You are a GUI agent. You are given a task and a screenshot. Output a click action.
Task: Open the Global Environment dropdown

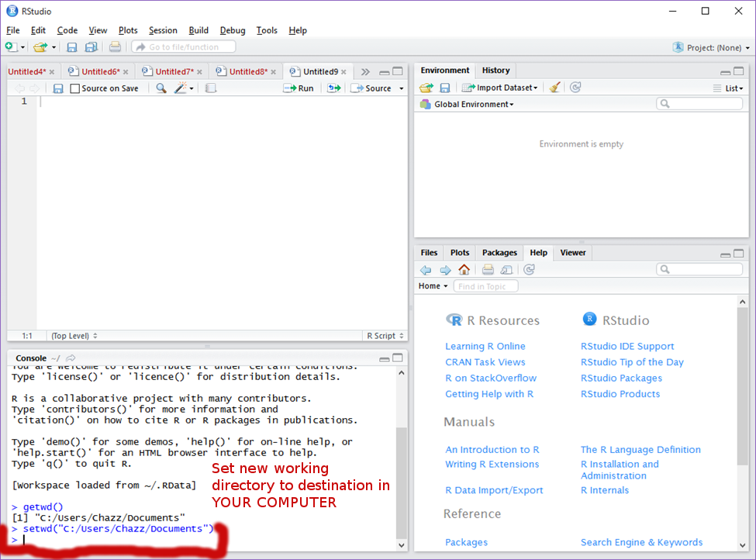point(467,104)
